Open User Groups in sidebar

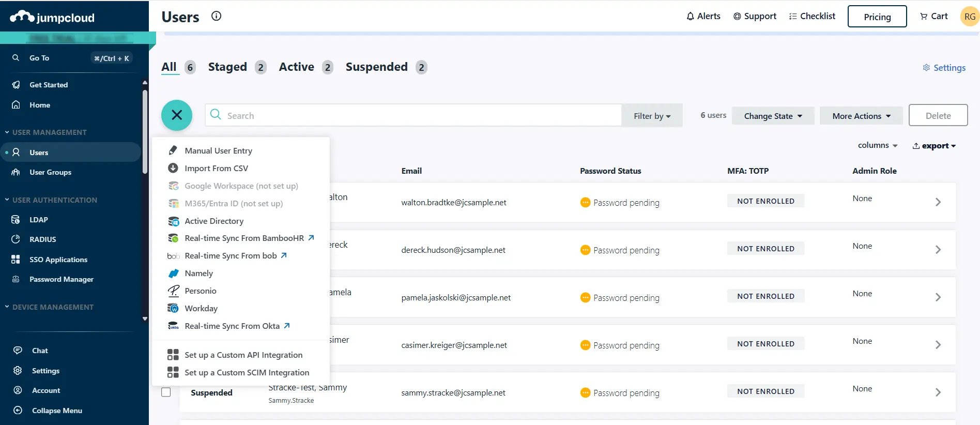pos(50,172)
